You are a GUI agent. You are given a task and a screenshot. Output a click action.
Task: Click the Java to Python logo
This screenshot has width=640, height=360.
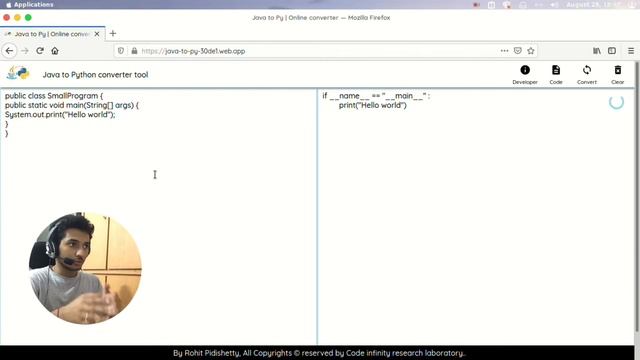point(18,73)
